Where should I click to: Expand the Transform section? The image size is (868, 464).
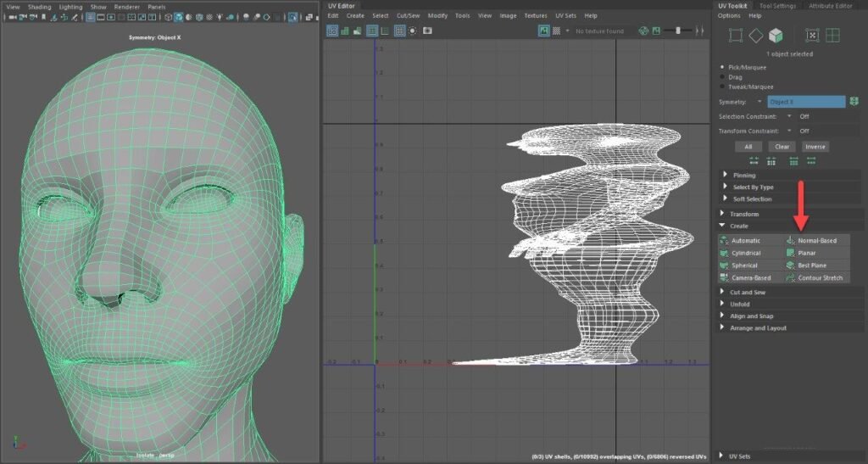click(x=722, y=214)
